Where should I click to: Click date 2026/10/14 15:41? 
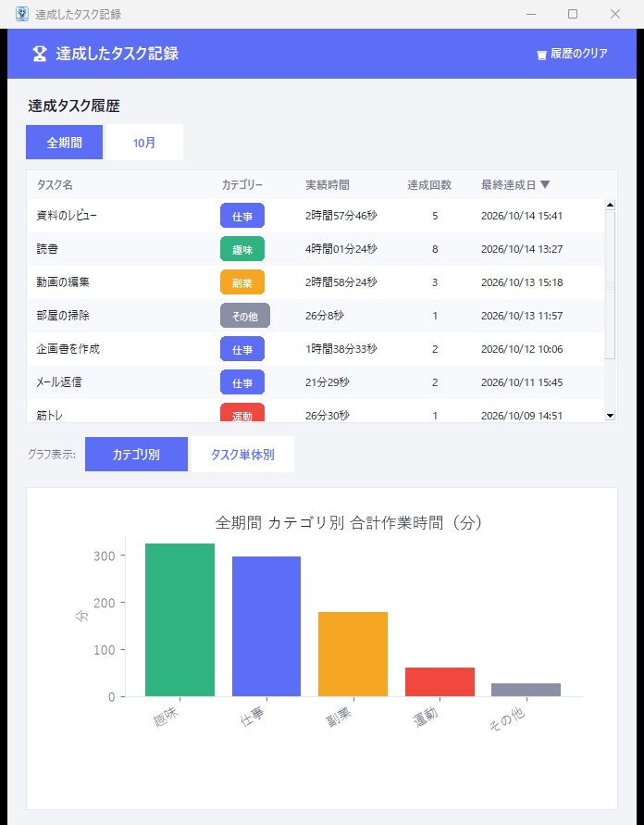coord(522,216)
